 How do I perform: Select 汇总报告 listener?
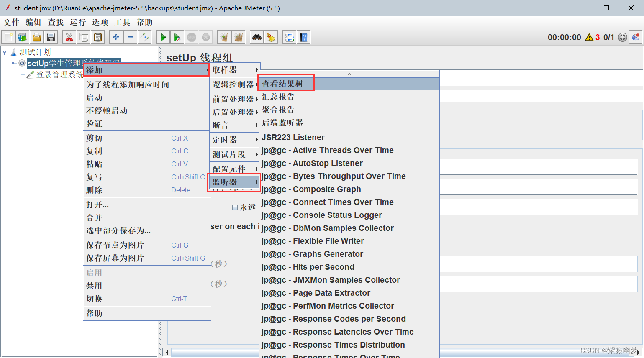tap(349, 97)
